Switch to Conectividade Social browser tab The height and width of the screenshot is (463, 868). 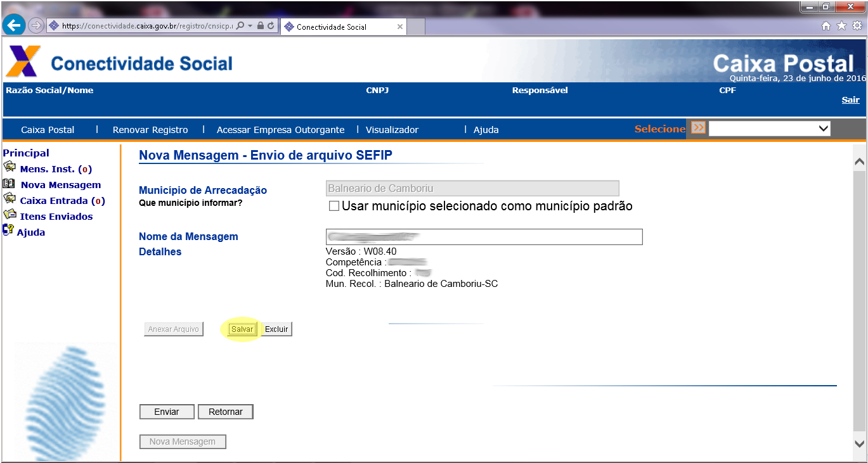tap(342, 27)
